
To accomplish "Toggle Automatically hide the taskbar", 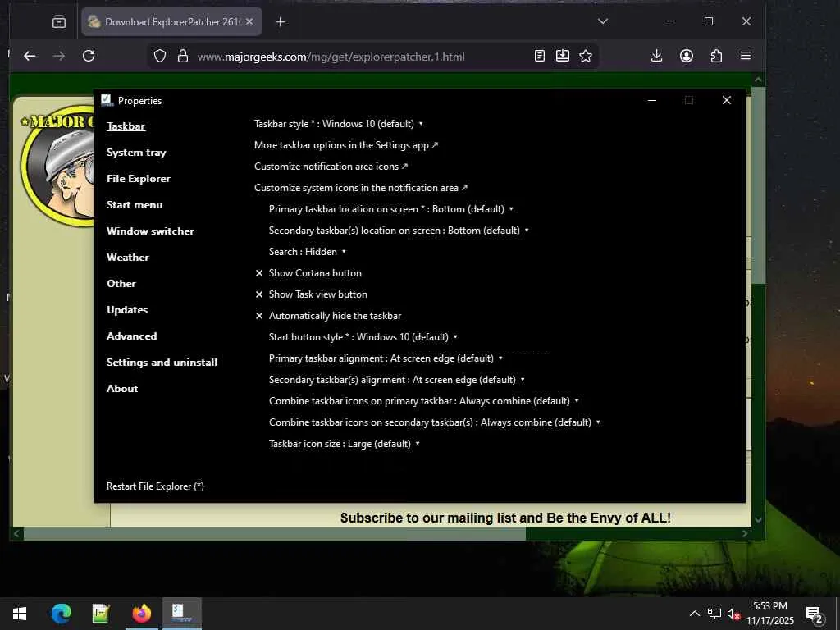I will pos(328,316).
